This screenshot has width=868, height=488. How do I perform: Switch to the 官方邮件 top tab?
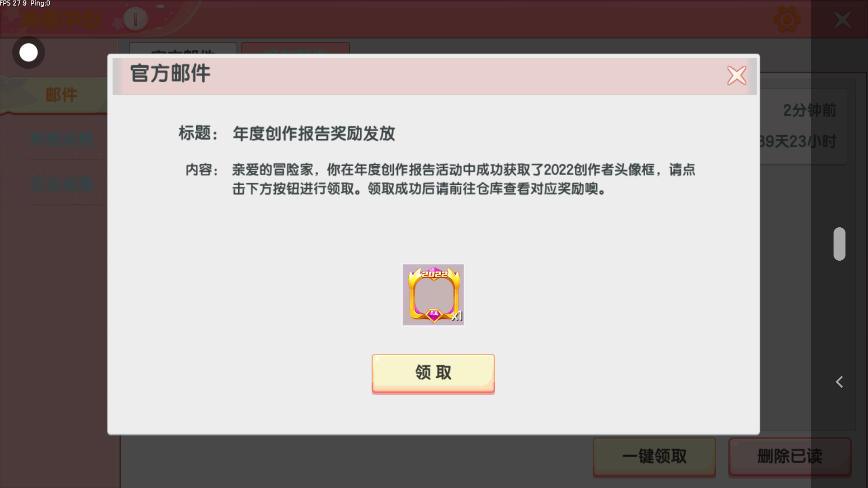(183, 48)
